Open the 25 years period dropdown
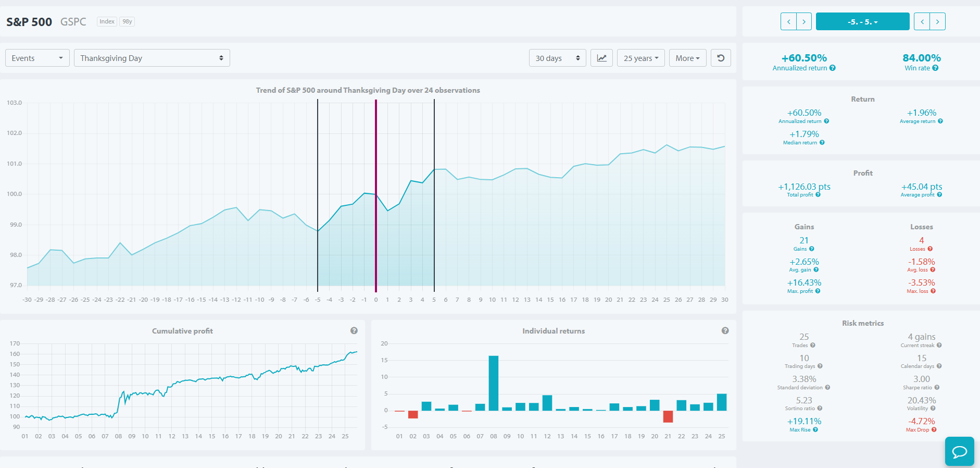980x468 pixels. tap(641, 58)
